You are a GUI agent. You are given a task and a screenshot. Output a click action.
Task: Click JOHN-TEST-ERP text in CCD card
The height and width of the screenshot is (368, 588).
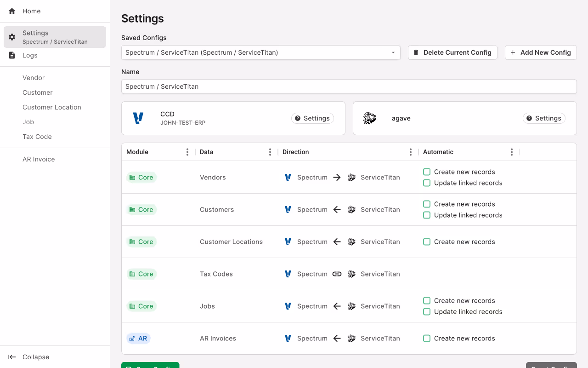tap(183, 123)
